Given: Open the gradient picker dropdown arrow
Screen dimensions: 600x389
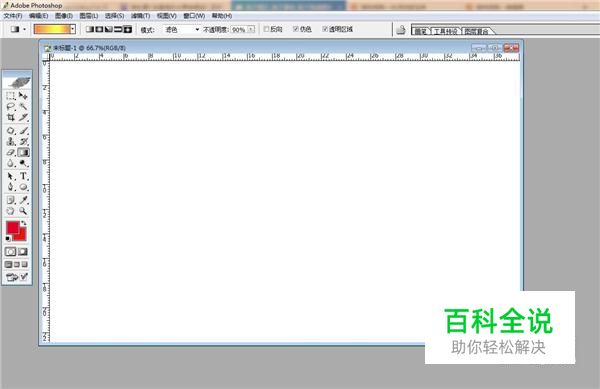Looking at the screenshot, I should click(x=73, y=29).
